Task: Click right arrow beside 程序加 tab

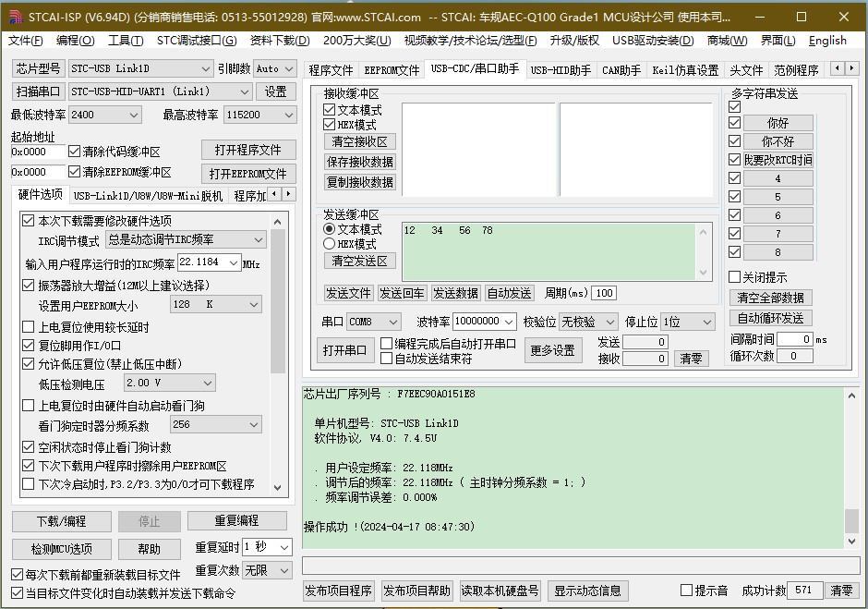Action: [288, 194]
